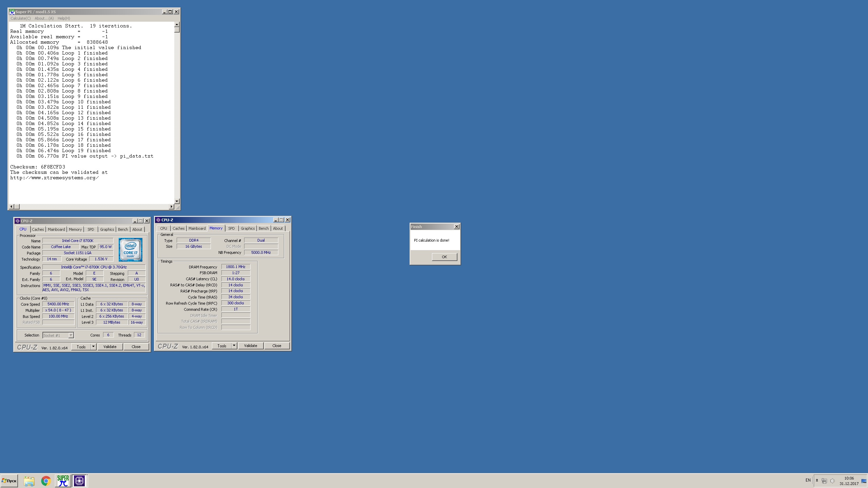Image resolution: width=868 pixels, height=488 pixels.
Task: Minimize the right CPU-Z window
Action: 276,220
